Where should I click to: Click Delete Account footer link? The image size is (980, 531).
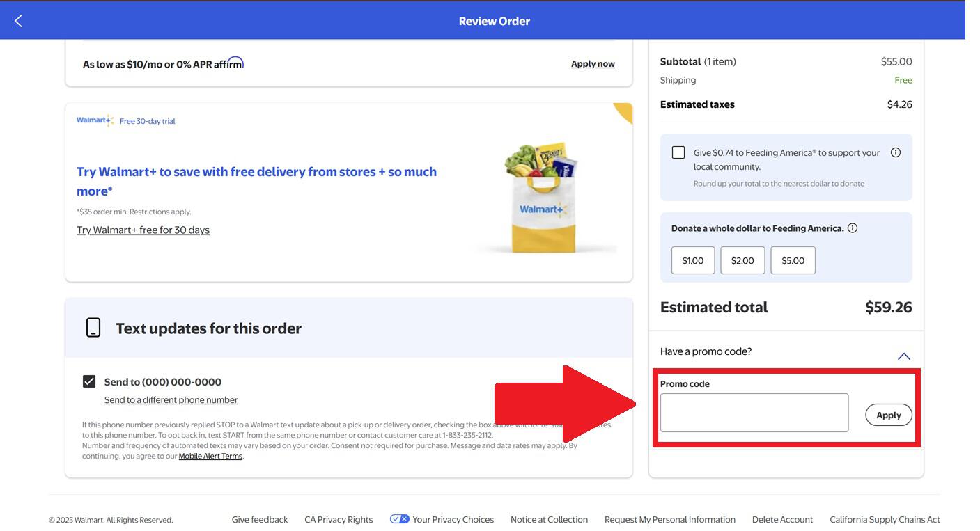point(782,520)
